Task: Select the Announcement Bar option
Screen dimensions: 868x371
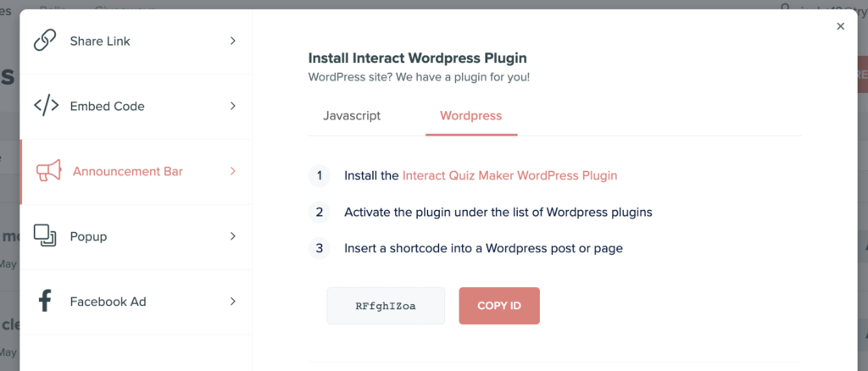Action: (x=136, y=171)
